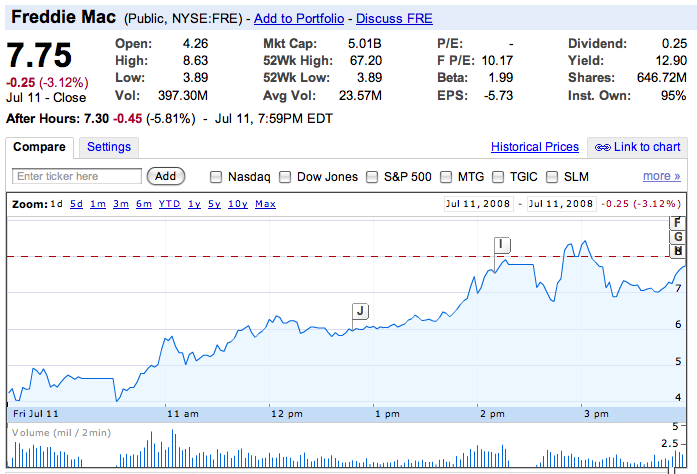Click the chain-link icon beside Link to chart
This screenshot has height=474, width=697.
coord(603,148)
